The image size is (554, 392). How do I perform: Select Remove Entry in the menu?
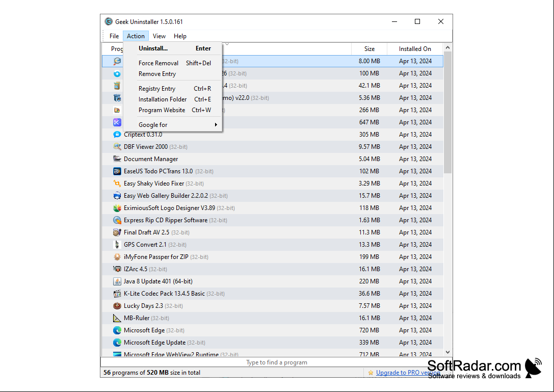[173, 74]
